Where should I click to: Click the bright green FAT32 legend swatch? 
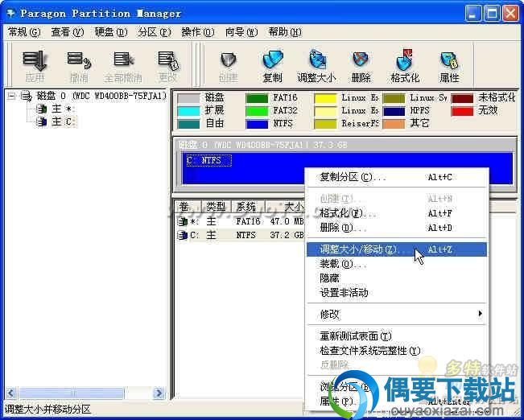(x=257, y=111)
